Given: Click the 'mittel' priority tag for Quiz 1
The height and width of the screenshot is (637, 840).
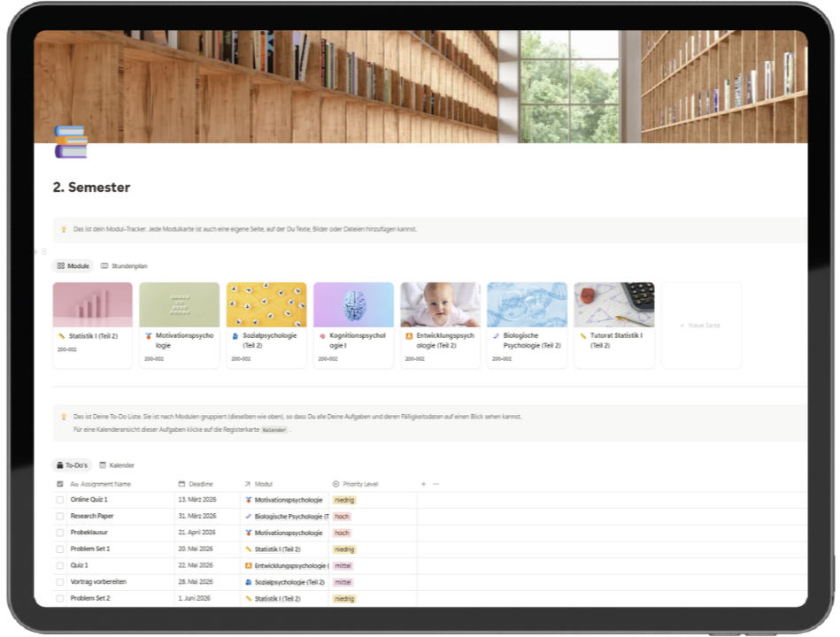Looking at the screenshot, I should click(343, 565).
